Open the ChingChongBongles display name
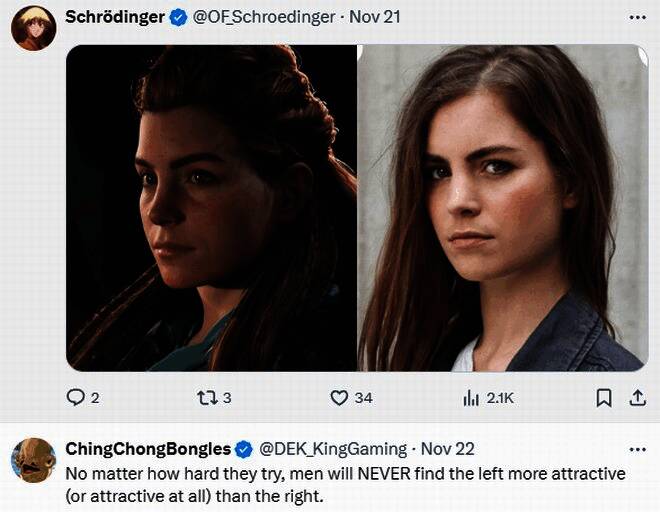Screen dimensions: 660x512 coord(147,449)
